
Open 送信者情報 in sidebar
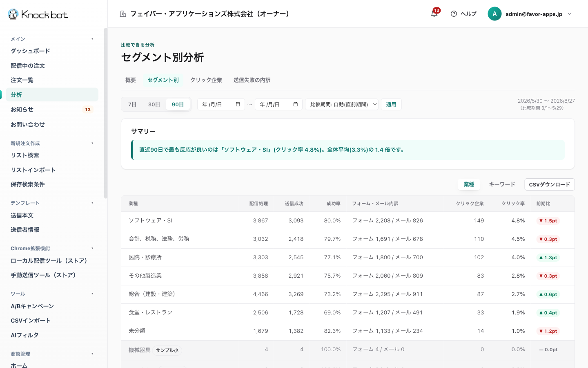click(52, 229)
